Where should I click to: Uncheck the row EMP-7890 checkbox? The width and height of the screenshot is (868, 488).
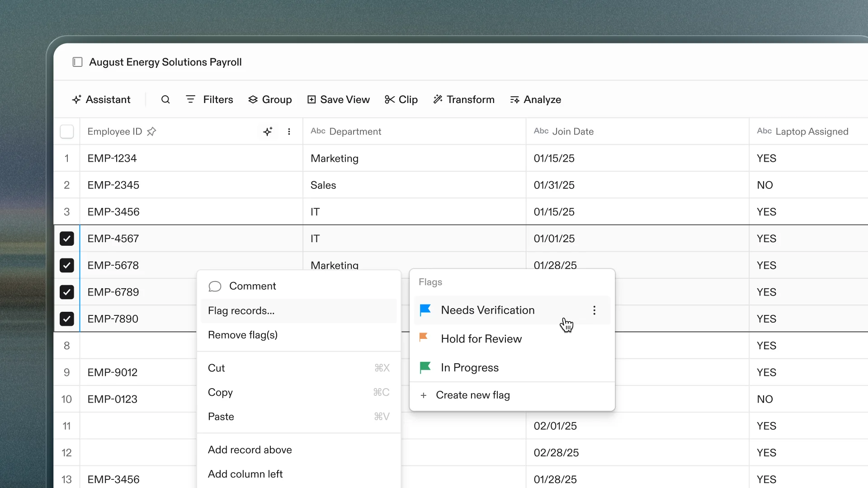coord(67,319)
